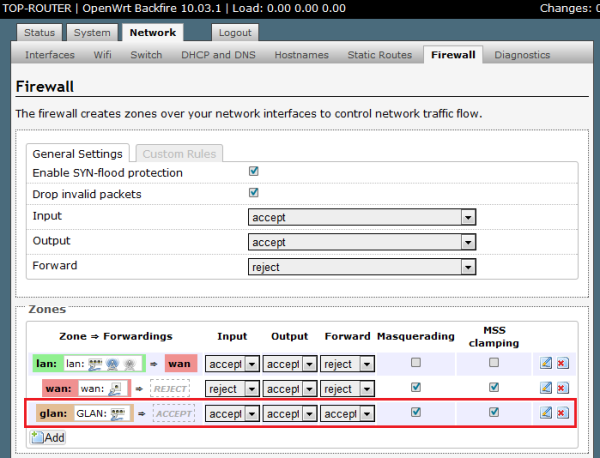Image resolution: width=600 pixels, height=458 pixels.
Task: Click the green lan zone color label
Action: pos(47,364)
